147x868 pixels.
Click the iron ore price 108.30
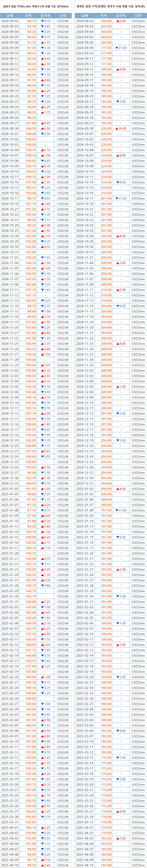click(31, 128)
